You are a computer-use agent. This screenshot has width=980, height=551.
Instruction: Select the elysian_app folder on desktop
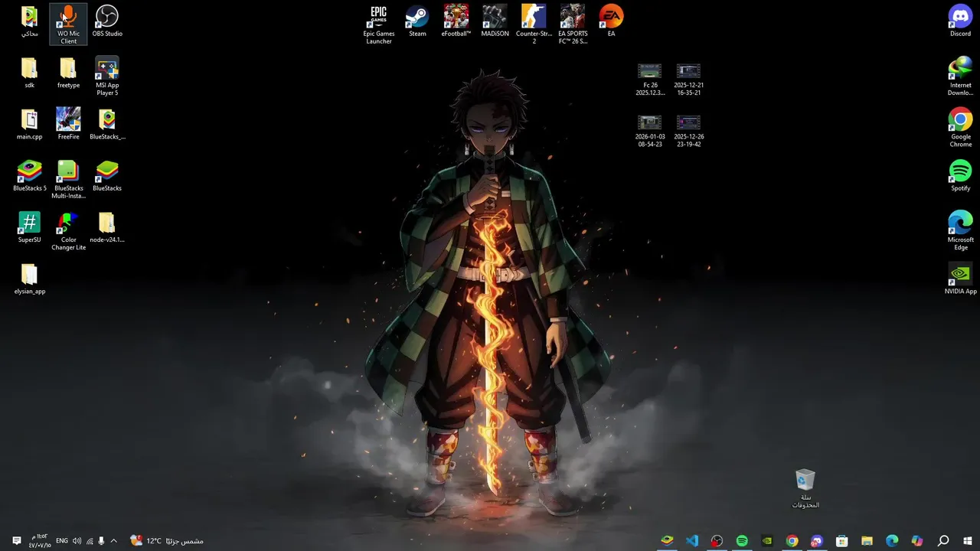click(x=29, y=279)
